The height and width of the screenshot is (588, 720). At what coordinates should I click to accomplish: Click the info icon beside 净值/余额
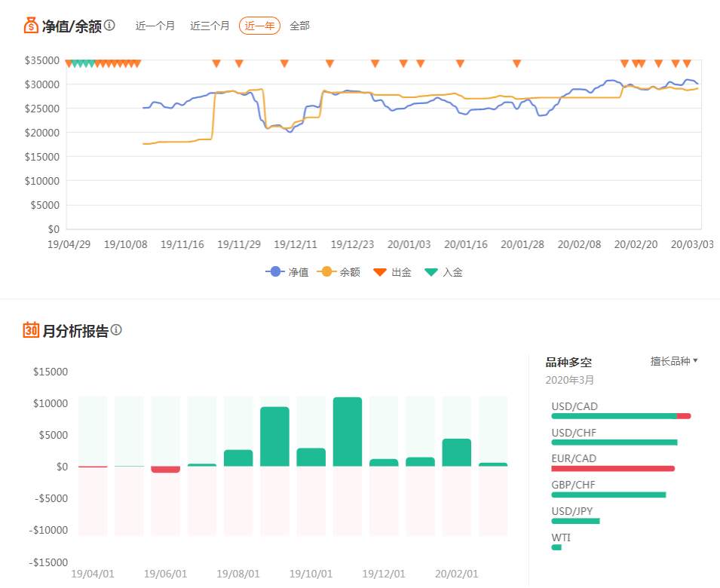(109, 25)
